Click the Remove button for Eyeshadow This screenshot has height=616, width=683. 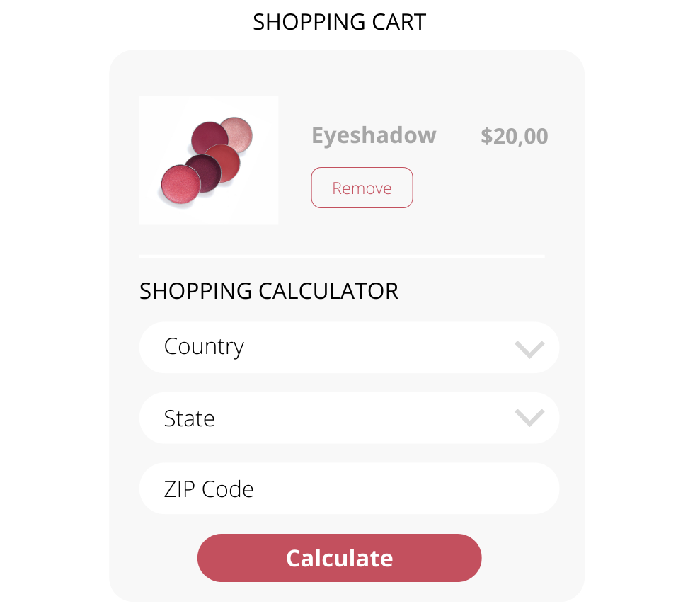[362, 188]
